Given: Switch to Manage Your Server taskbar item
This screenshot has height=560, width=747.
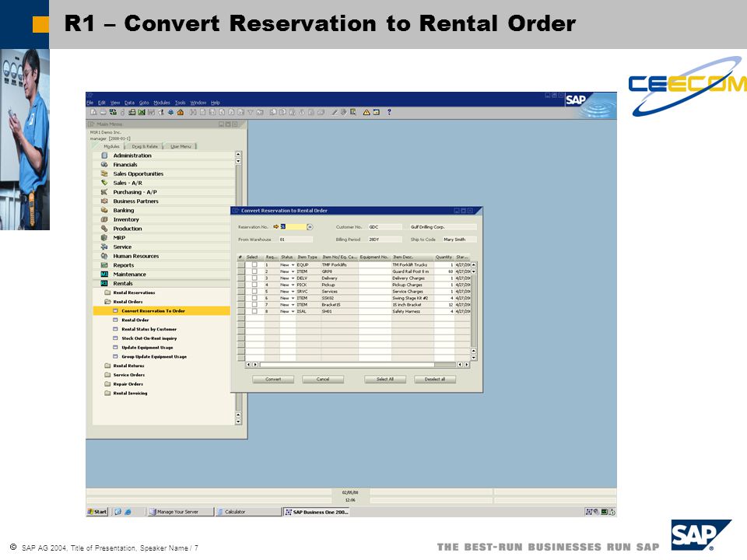Looking at the screenshot, I should [180, 512].
